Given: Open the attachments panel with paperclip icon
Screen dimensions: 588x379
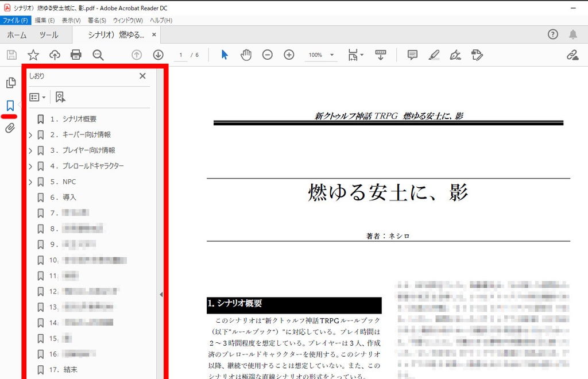Looking at the screenshot, I should pyautogui.click(x=10, y=127).
